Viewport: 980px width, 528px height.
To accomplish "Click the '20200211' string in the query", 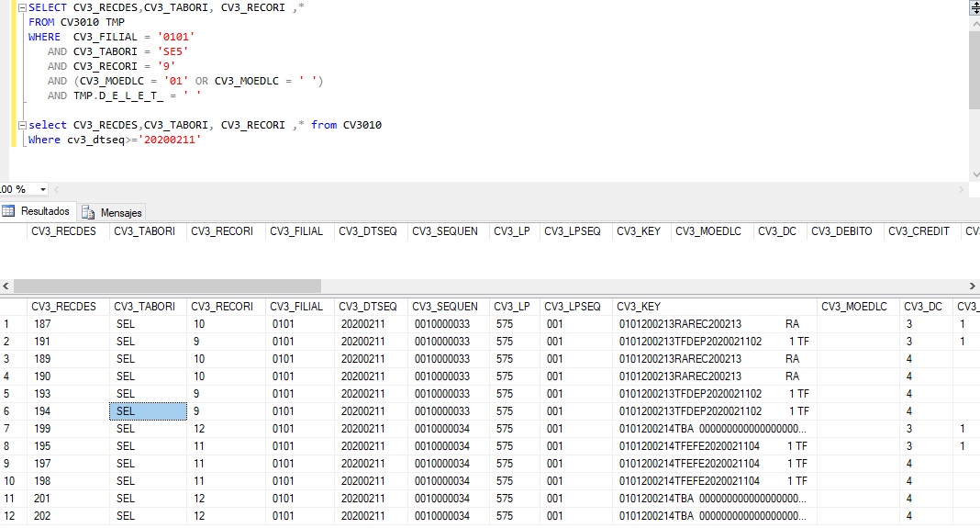I will [170, 140].
